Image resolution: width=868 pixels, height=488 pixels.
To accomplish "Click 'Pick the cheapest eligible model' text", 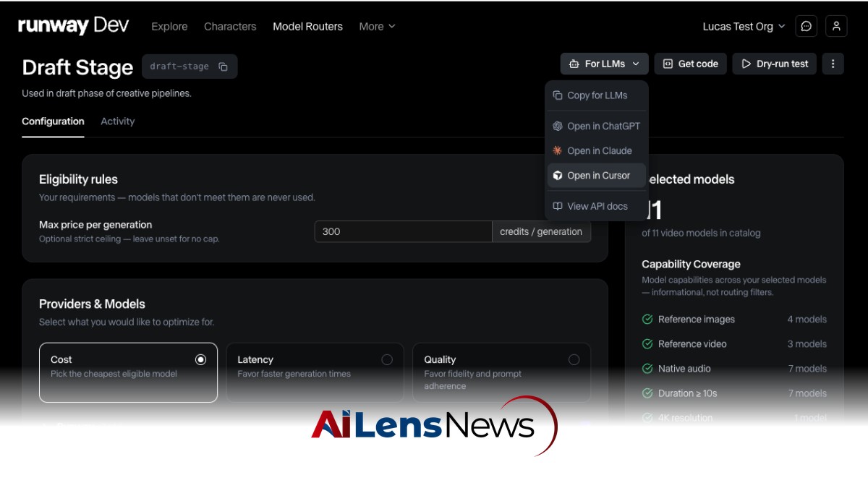I will click(114, 374).
